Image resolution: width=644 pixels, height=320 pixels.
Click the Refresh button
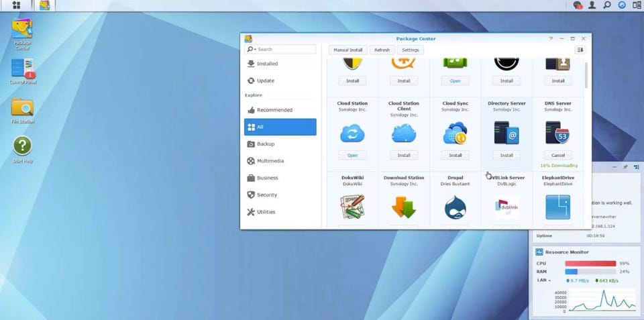click(382, 50)
